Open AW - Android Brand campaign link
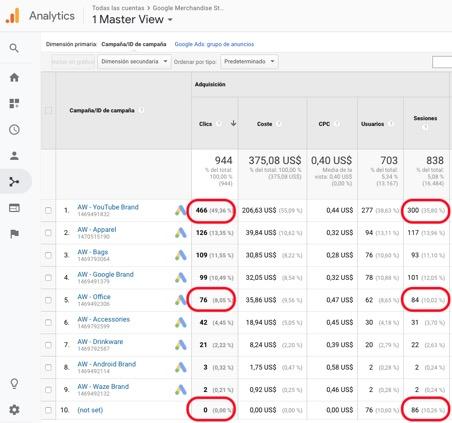This screenshot has height=423, width=452. click(107, 364)
